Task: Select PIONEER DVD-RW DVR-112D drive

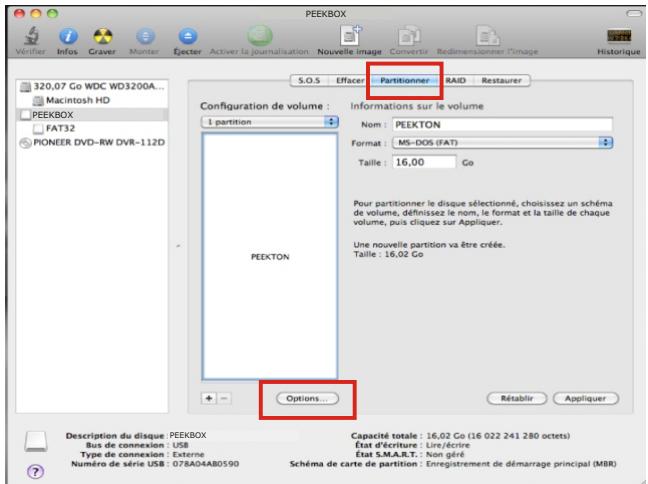Action: (x=93, y=143)
